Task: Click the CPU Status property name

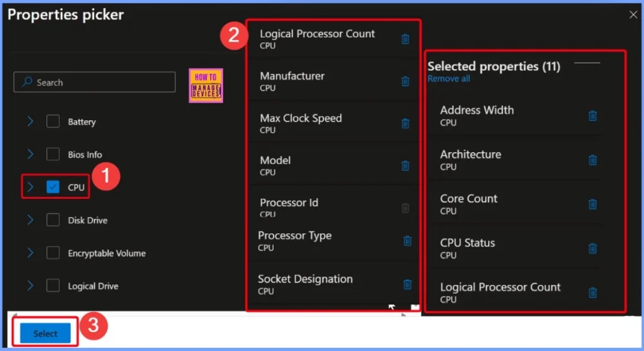Action: (x=467, y=243)
